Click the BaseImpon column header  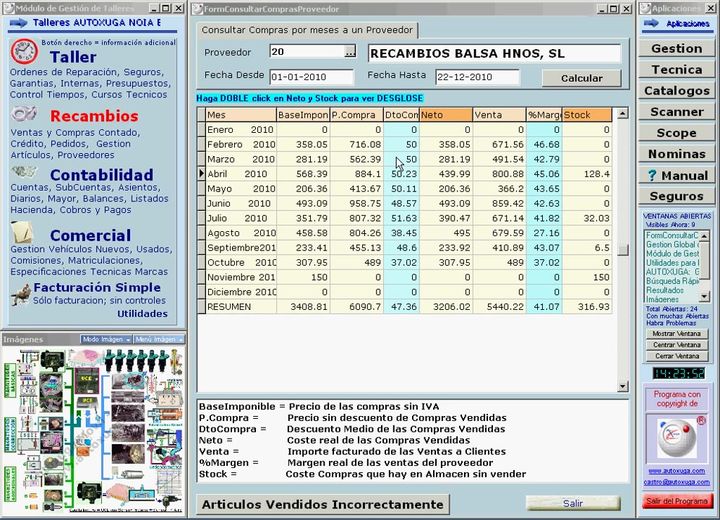tap(303, 115)
